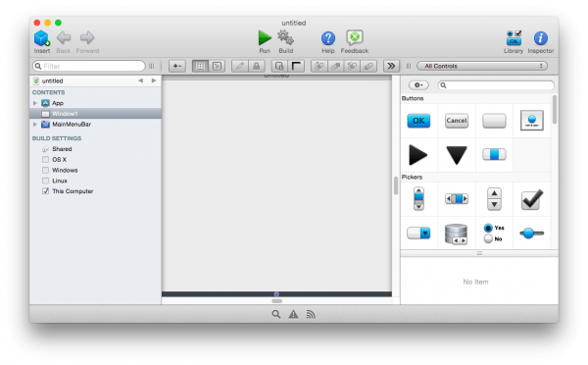This screenshot has height=365, width=588.
Task: Enable the OS X build target checkbox
Action: coord(45,159)
